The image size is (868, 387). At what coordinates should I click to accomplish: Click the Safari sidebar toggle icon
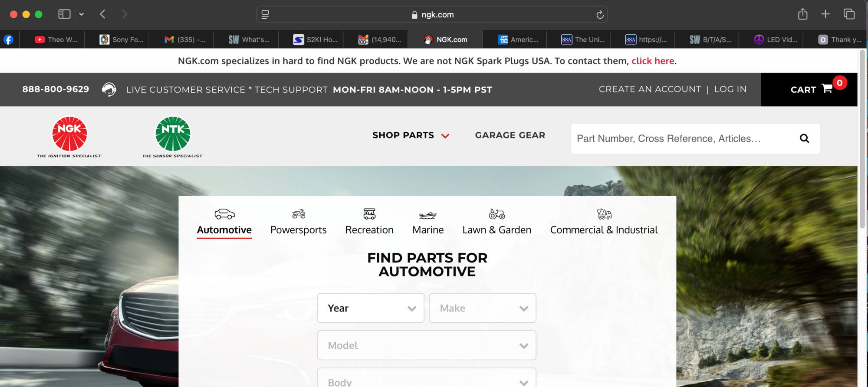[64, 14]
